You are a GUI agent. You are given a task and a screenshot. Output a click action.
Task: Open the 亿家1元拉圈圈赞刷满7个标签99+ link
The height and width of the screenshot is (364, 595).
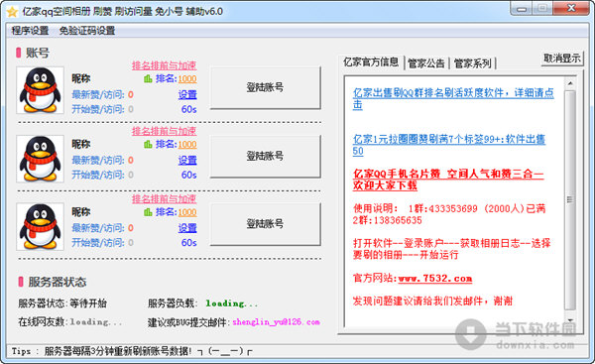click(449, 145)
